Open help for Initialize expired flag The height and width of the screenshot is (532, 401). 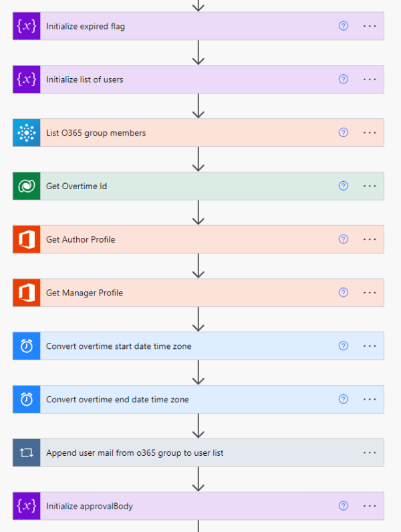[344, 26]
